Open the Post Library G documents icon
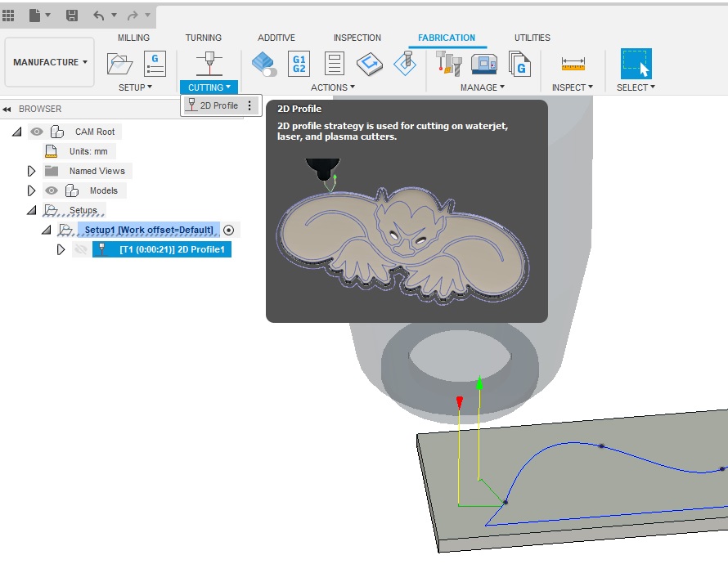 [519, 64]
